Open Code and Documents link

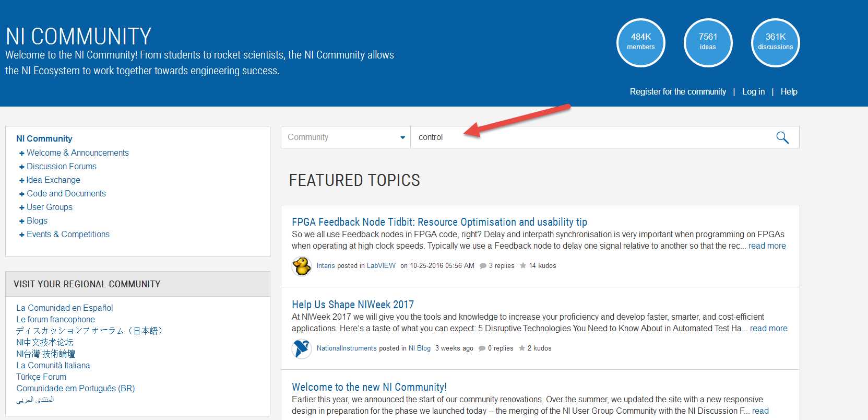[x=66, y=193]
